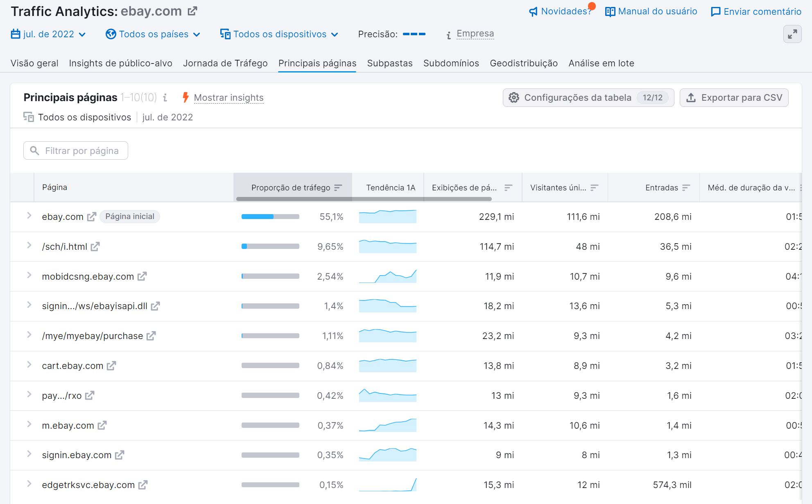This screenshot has height=504, width=812.
Task: Switch to Subdomínios tab
Action: 451,63
